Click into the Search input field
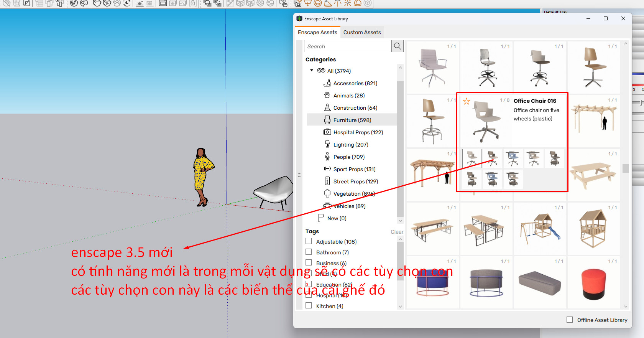The width and height of the screenshot is (644, 338). (348, 46)
